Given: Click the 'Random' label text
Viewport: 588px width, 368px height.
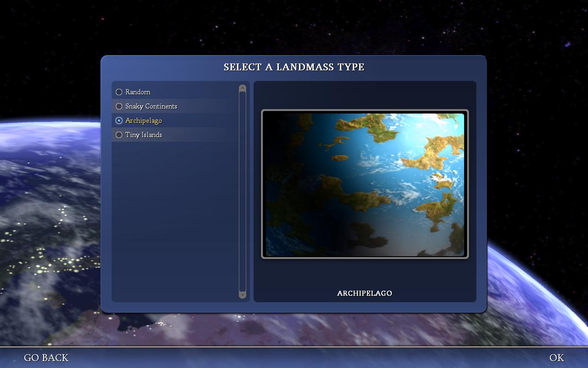Looking at the screenshot, I should 138,92.
